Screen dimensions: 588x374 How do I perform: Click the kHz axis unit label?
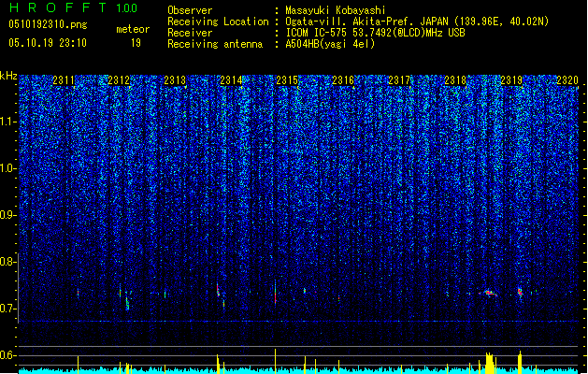(x=8, y=76)
